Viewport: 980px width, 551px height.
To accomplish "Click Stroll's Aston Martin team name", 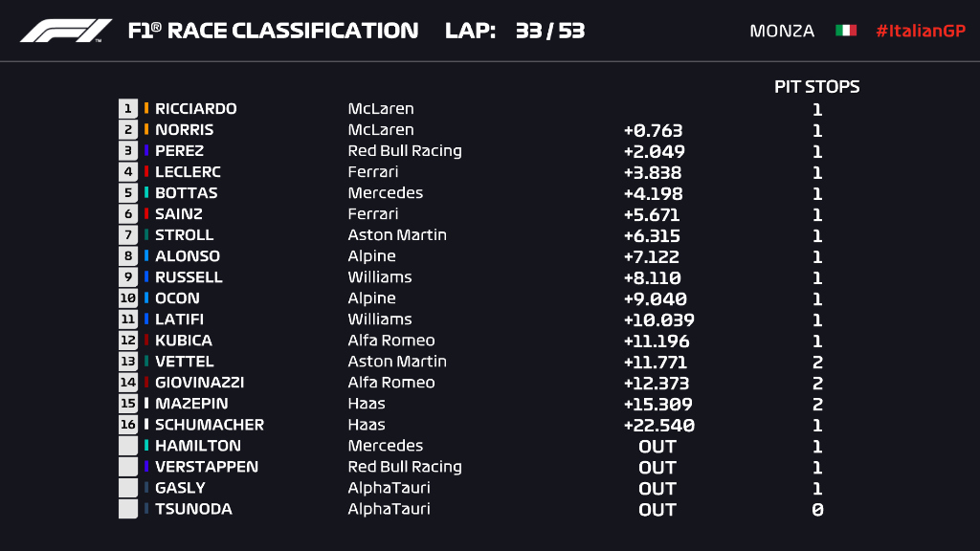I will [396, 235].
